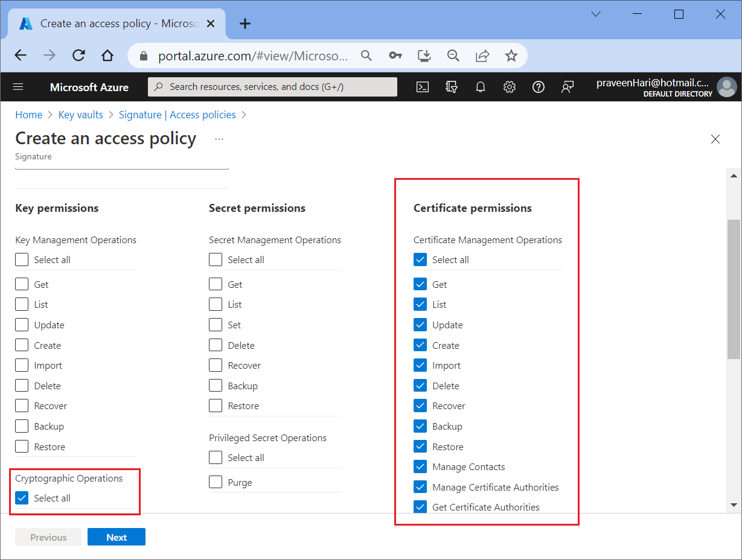Click the Feedback icon in header

click(568, 87)
